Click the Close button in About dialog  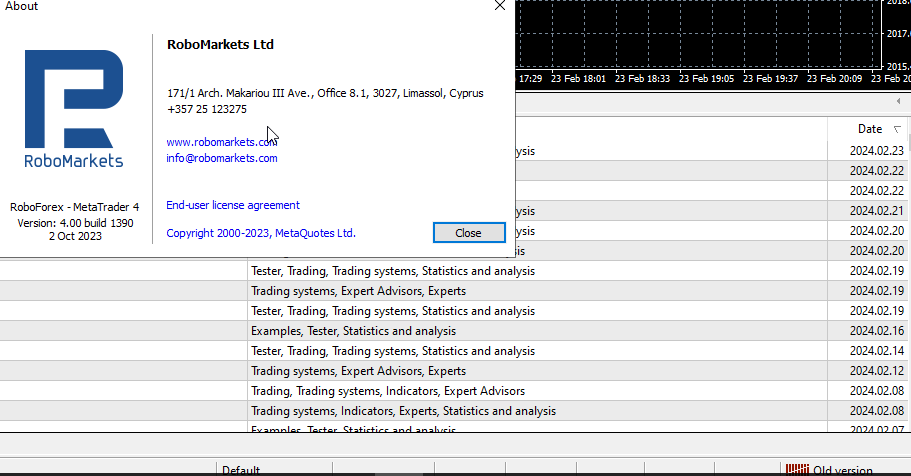click(x=469, y=232)
